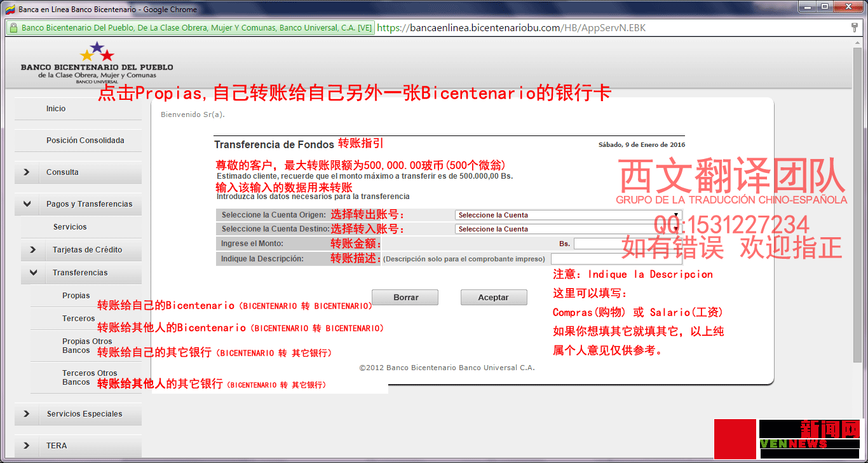This screenshot has height=463, width=868.
Task: Collapse the Pagos y Transferencias arrow
Action: click(27, 204)
